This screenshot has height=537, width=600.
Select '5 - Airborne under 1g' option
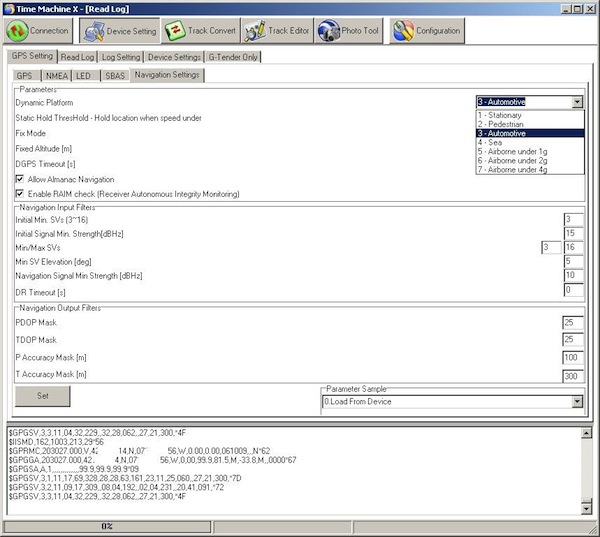point(530,152)
